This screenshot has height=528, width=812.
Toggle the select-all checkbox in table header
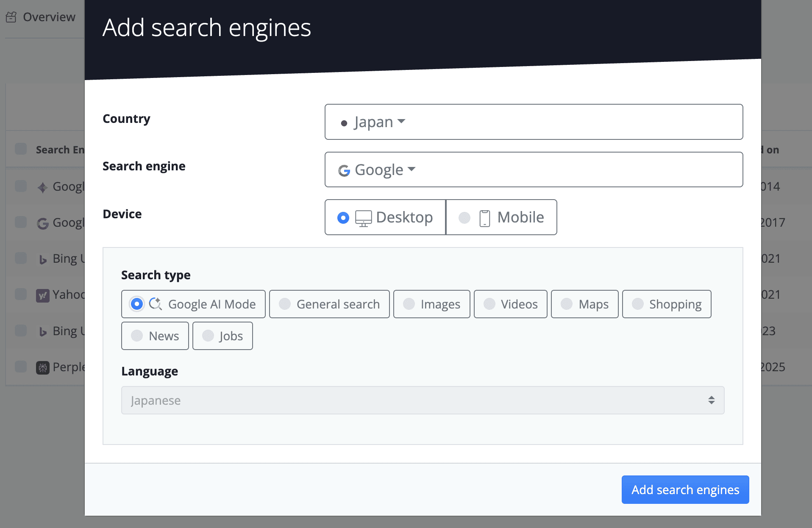coord(21,149)
